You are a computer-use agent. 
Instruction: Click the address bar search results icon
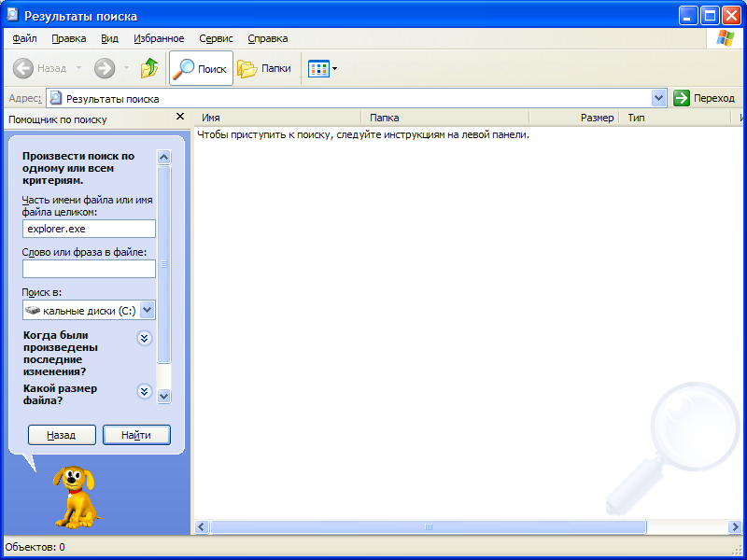(x=56, y=99)
